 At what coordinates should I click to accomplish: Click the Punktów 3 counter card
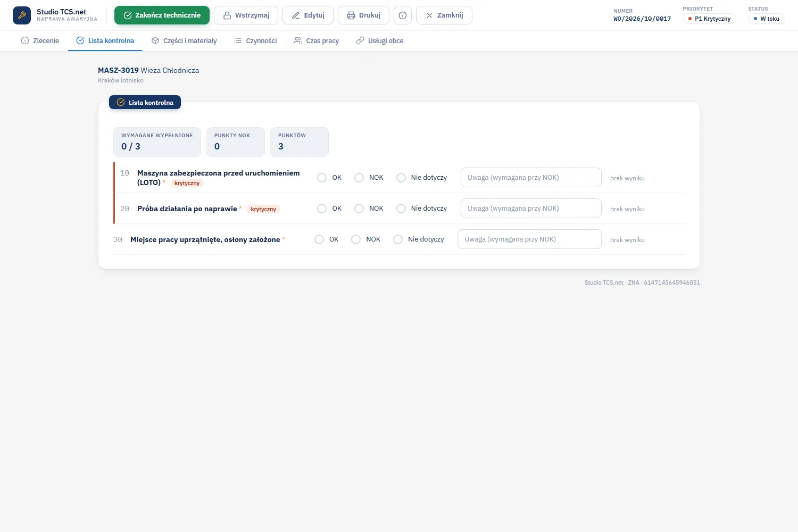click(299, 142)
